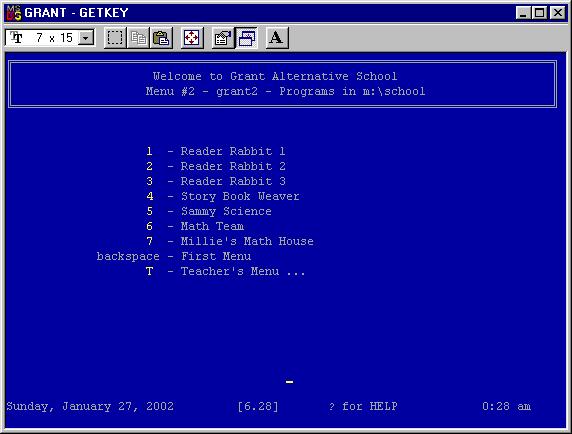Click the clock '0:28 am'
Image resolution: width=572 pixels, height=434 pixels.
click(x=507, y=406)
